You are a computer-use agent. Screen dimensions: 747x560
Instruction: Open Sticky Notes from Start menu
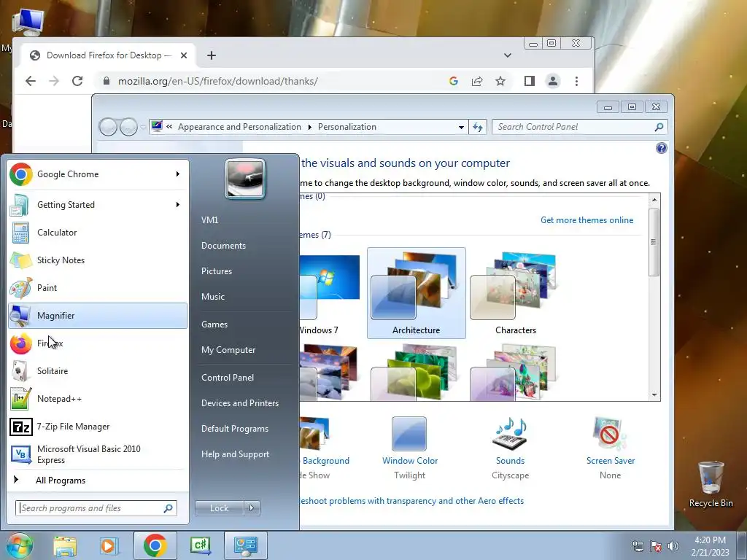click(98, 260)
